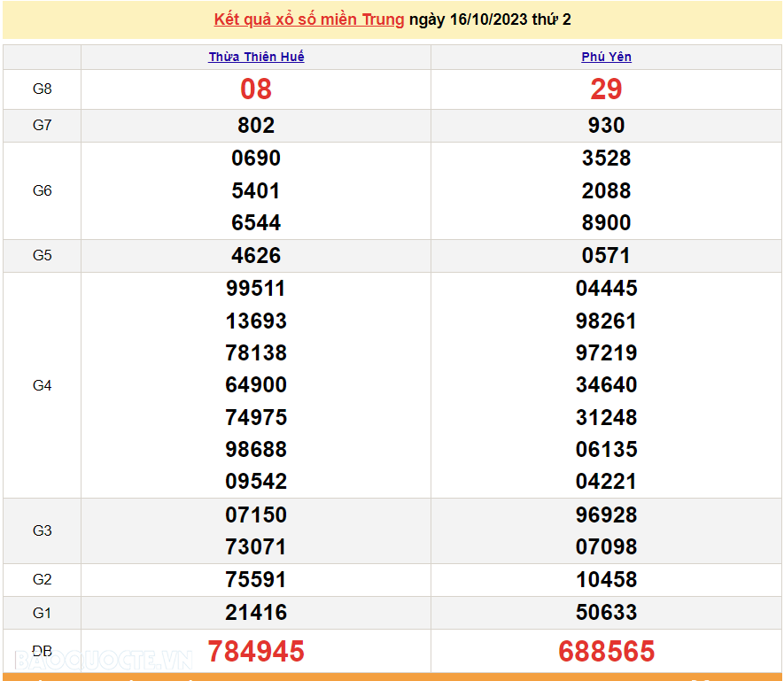Screen dimensions: 784x681
Task: Select Phú Yên G8 result 29
Action: pos(606,89)
